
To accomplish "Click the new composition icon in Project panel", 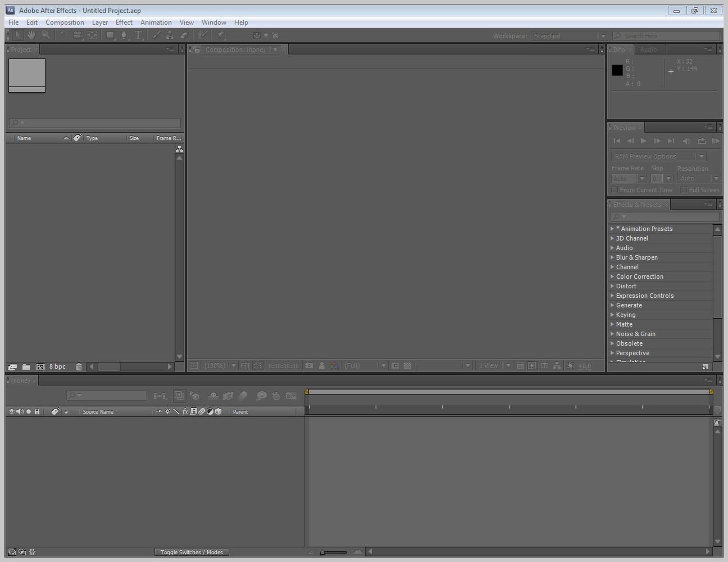I will point(40,367).
